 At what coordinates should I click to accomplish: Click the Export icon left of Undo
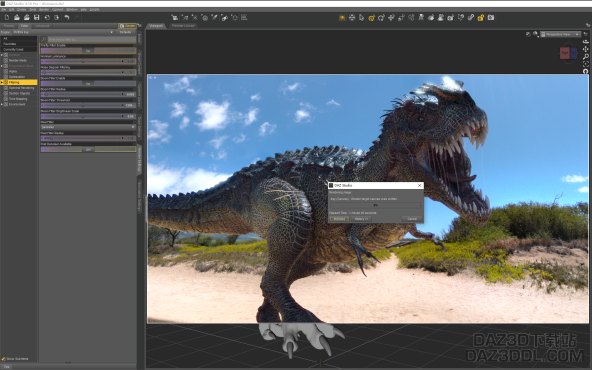point(57,17)
